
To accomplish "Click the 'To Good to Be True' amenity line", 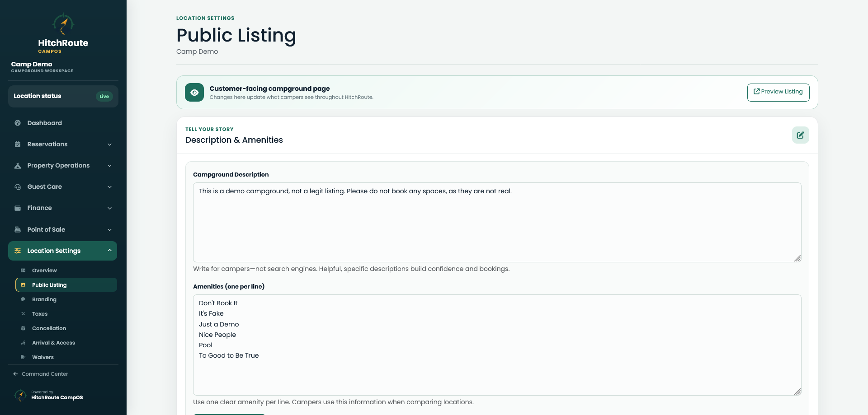I will 229,355.
